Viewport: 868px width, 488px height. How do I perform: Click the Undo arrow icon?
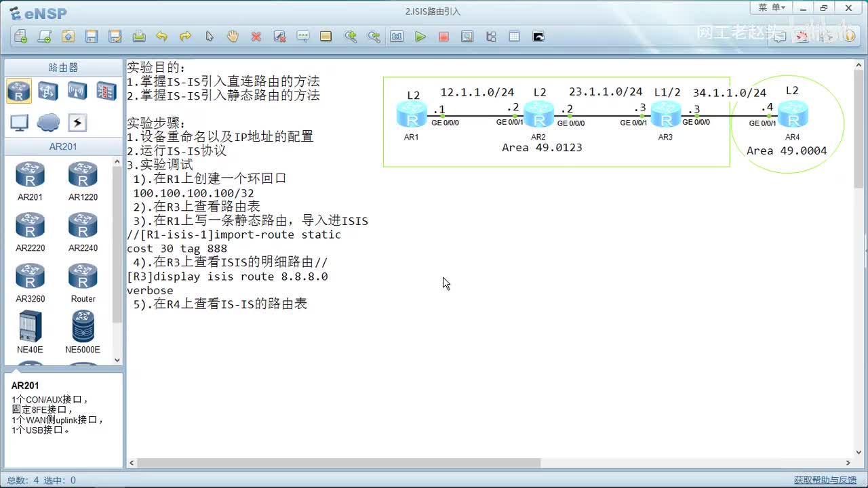pos(161,37)
